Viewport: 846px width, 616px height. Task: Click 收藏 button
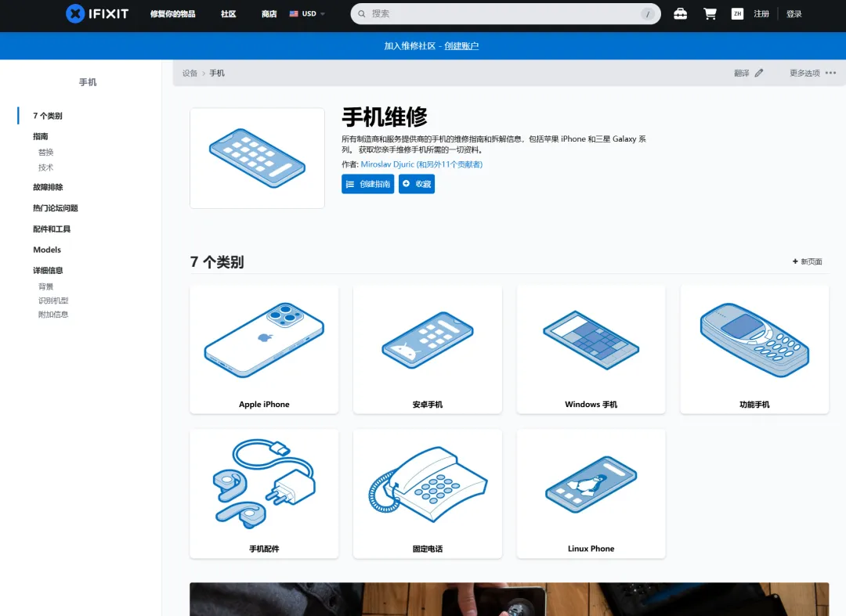click(417, 184)
